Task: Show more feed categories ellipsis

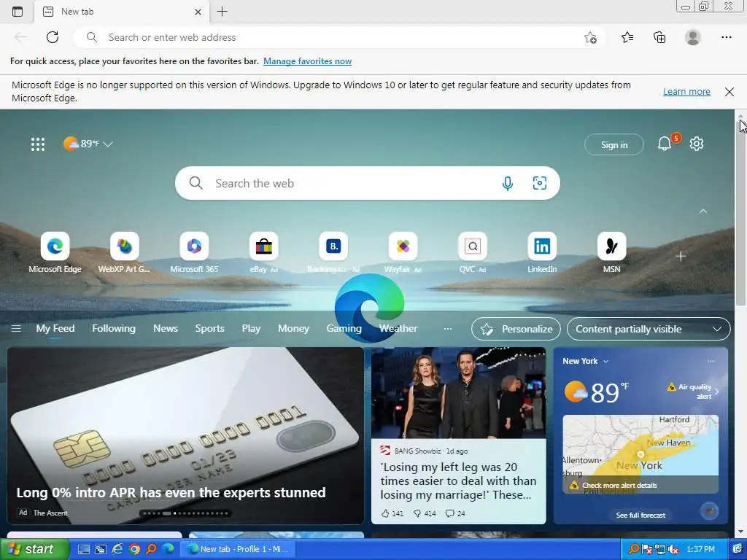Action: click(447, 329)
